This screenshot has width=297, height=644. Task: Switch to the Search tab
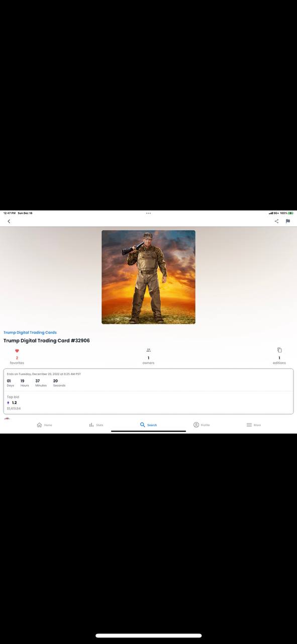pyautogui.click(x=148, y=425)
